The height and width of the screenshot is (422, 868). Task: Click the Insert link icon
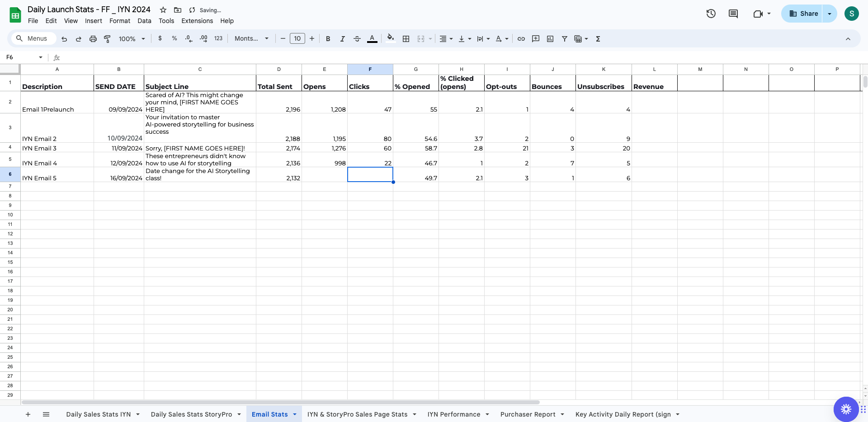[x=521, y=39]
